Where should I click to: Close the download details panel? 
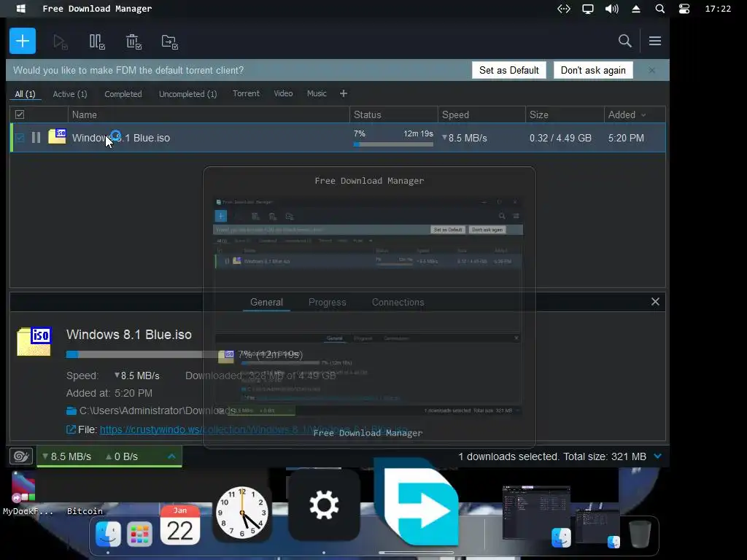[x=656, y=301]
